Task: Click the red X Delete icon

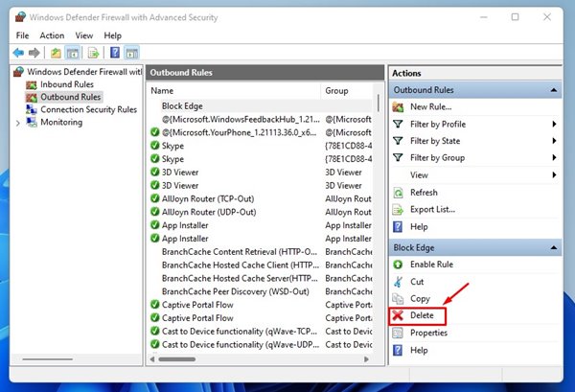Action: tap(398, 315)
